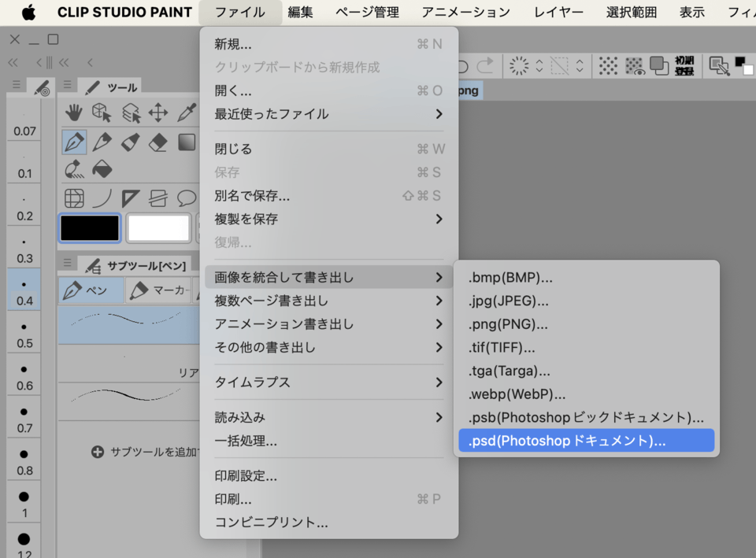Select the white sub drawing color swatch
The width and height of the screenshot is (756, 558).
pos(158,228)
